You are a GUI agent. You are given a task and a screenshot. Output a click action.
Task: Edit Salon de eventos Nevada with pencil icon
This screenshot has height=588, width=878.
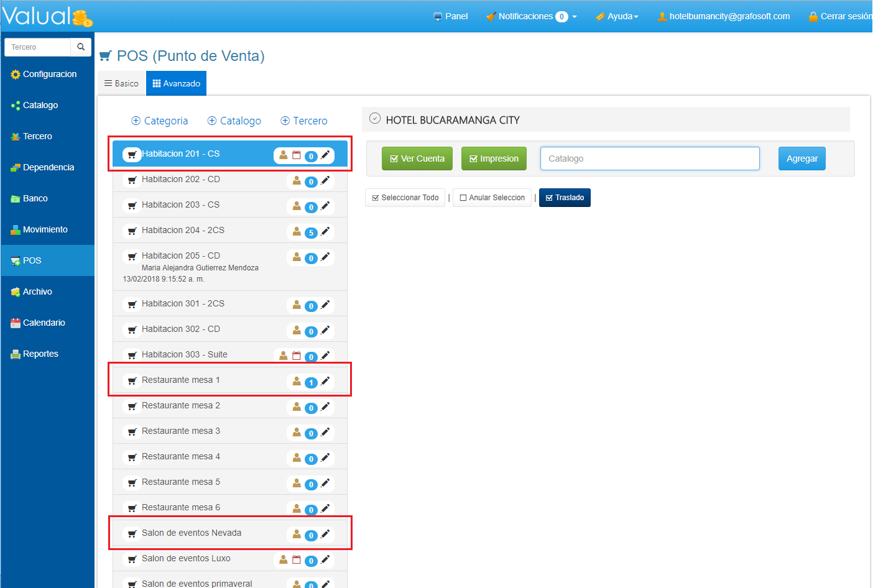click(325, 534)
